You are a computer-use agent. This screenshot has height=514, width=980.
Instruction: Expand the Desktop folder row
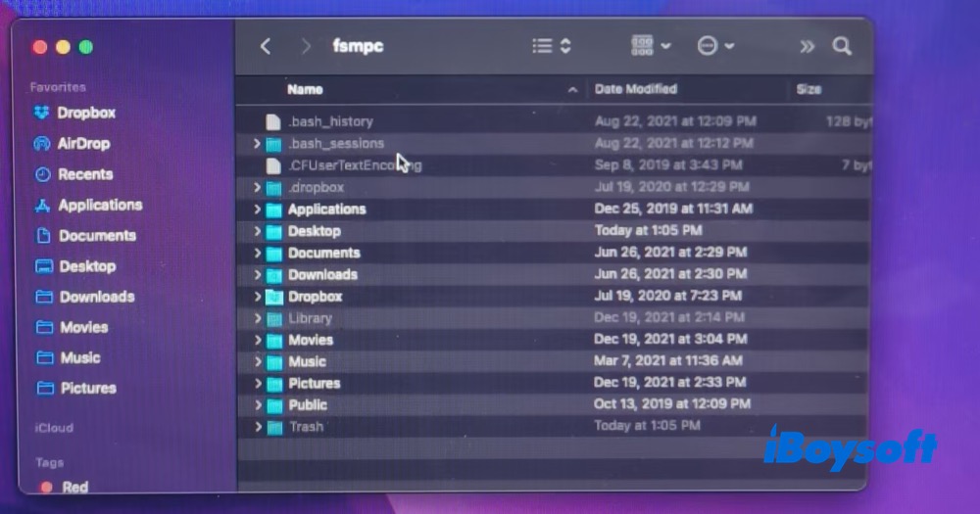257,231
